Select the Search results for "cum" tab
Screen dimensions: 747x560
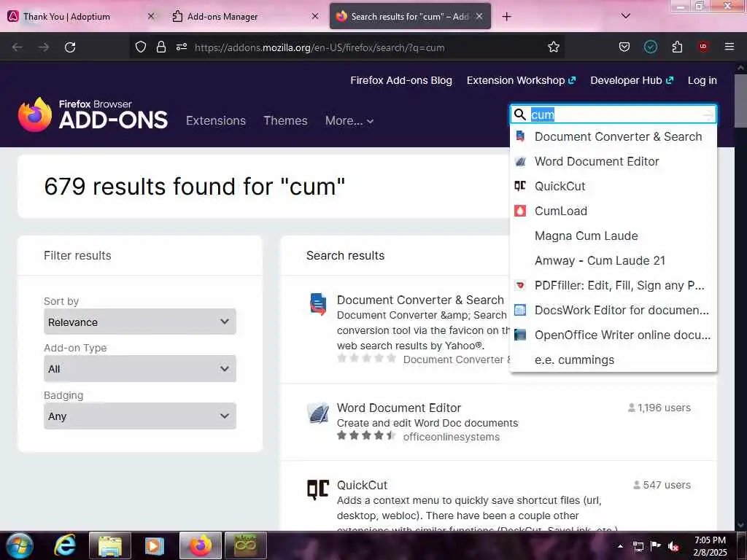point(410,16)
